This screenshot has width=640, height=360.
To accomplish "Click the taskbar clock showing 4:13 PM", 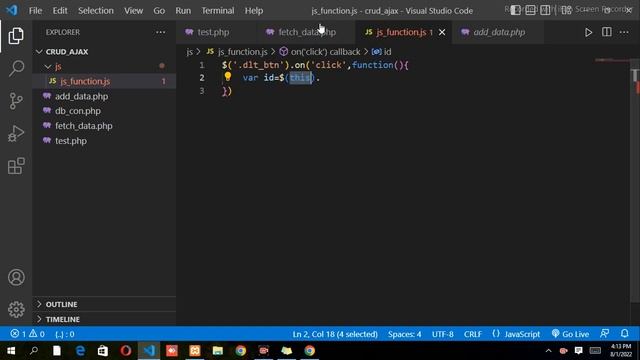I will (621, 351).
